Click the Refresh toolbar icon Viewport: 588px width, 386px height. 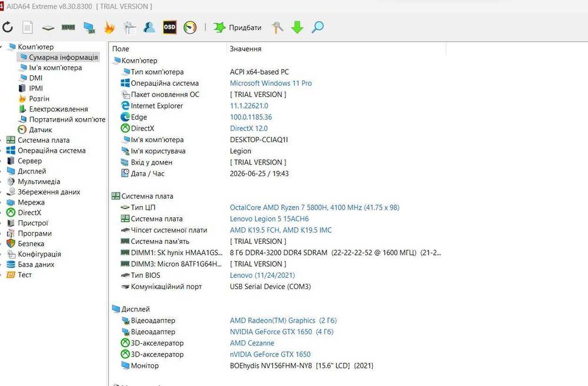coord(8,28)
